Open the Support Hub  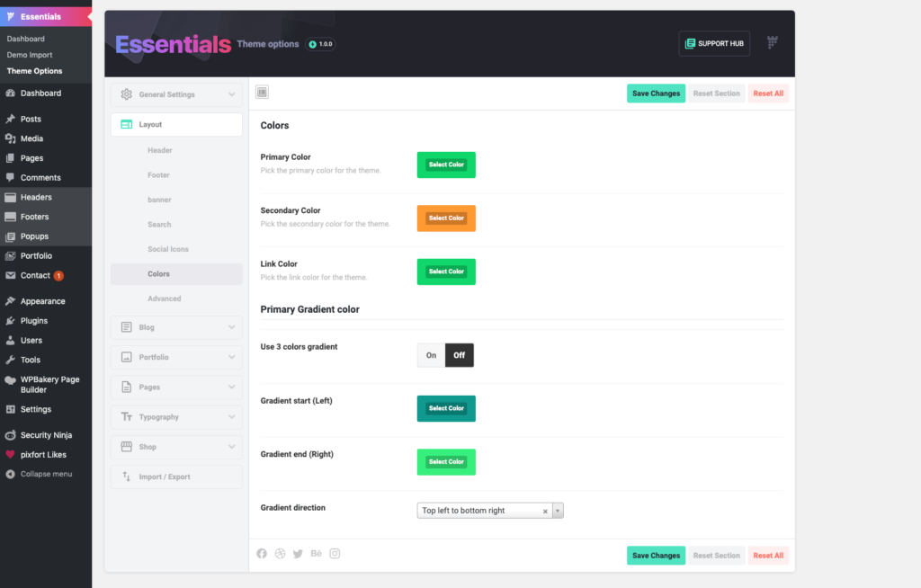(x=714, y=42)
